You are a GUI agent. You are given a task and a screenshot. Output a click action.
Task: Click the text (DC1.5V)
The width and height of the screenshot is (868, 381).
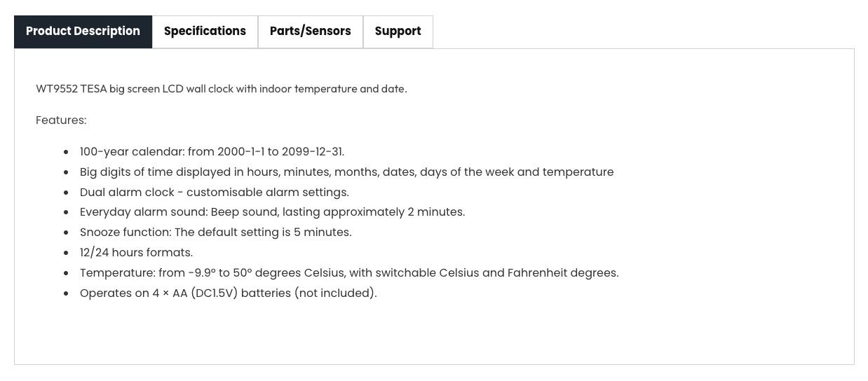215,293
